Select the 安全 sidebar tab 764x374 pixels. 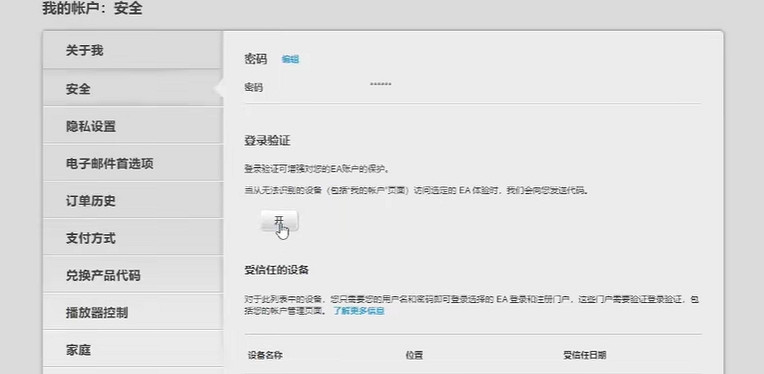pos(133,89)
